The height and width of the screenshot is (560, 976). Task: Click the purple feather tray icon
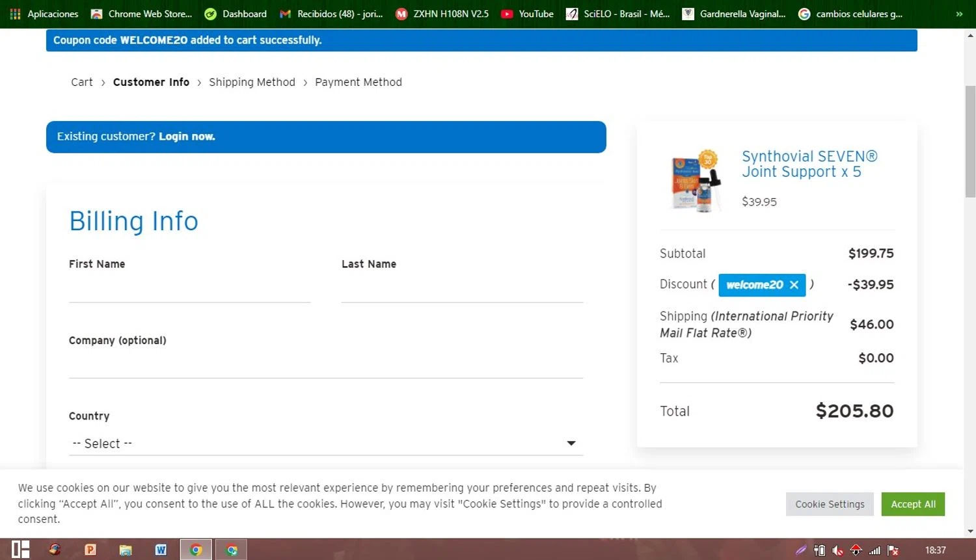pos(801,550)
